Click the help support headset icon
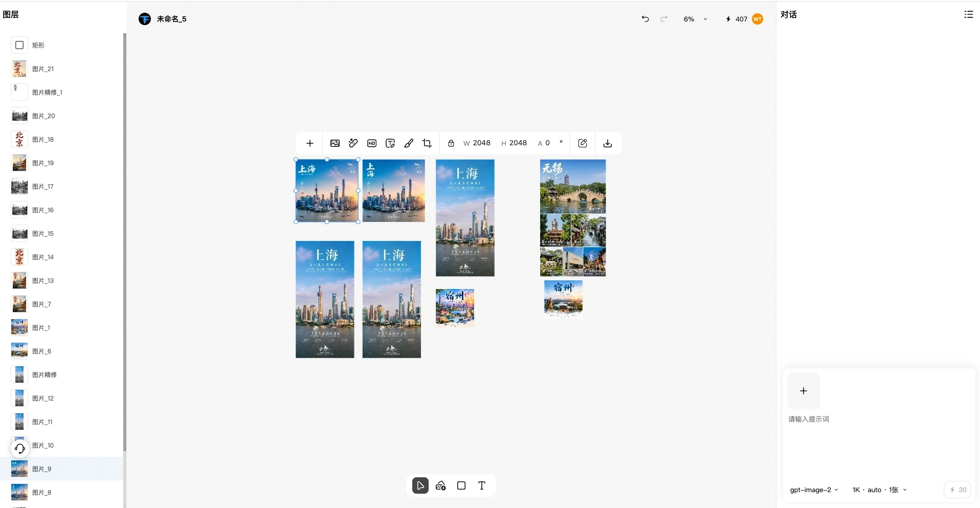The width and height of the screenshot is (980, 508). (19, 449)
